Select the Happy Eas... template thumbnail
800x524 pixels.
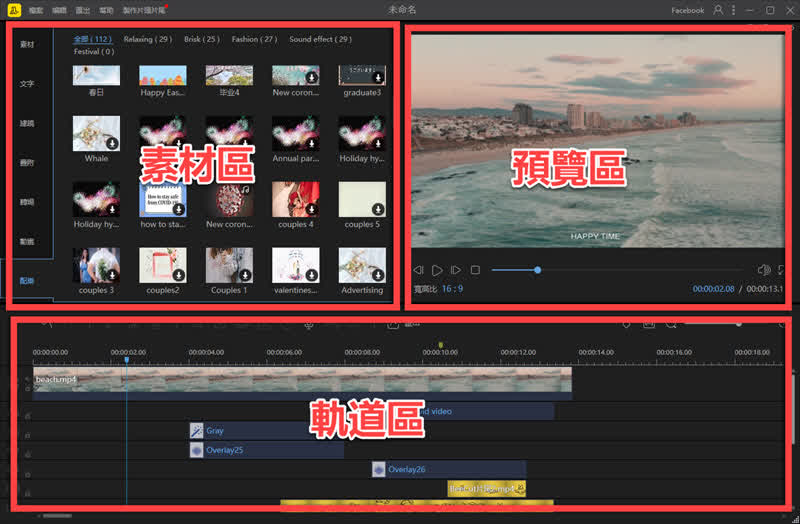(163, 76)
